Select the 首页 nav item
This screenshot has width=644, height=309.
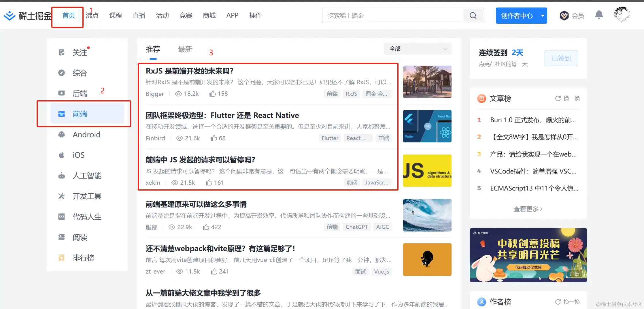coord(69,16)
